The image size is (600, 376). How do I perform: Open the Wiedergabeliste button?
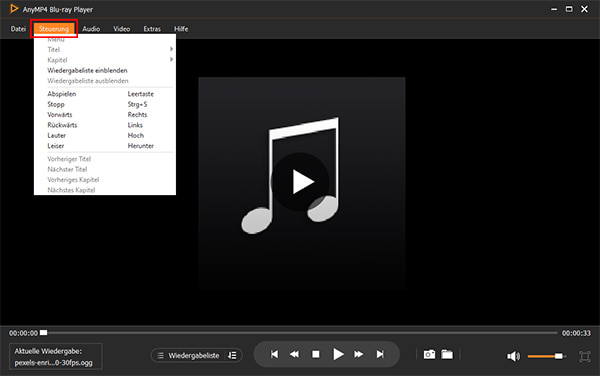[197, 355]
